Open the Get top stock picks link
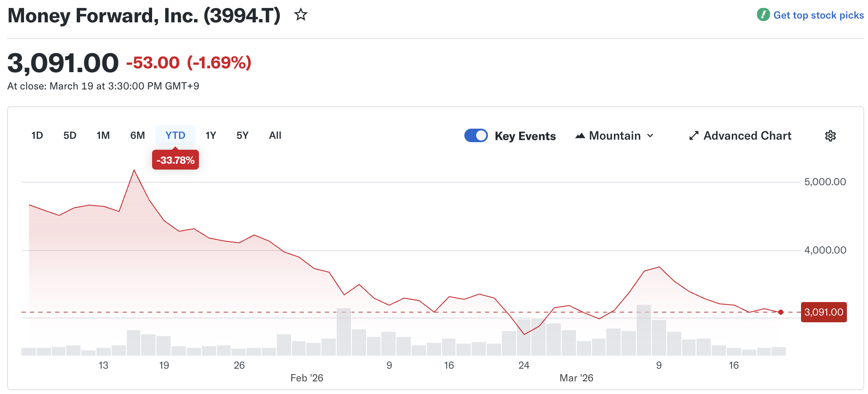Image resolution: width=868 pixels, height=394 pixels. coord(818,15)
